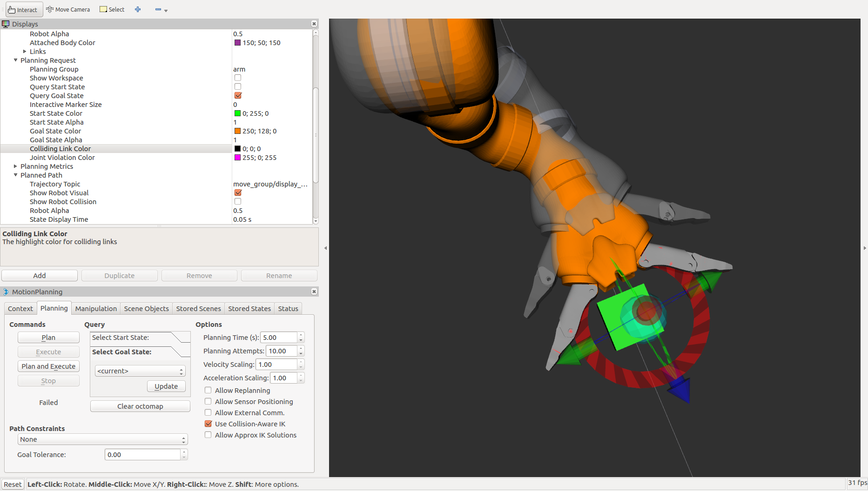The image size is (868, 491).
Task: Select the Interact tool
Action: [x=24, y=9]
